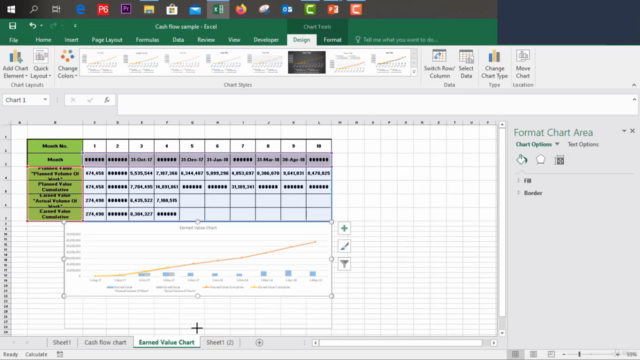Switch to Normal view in status bar

coord(516,354)
